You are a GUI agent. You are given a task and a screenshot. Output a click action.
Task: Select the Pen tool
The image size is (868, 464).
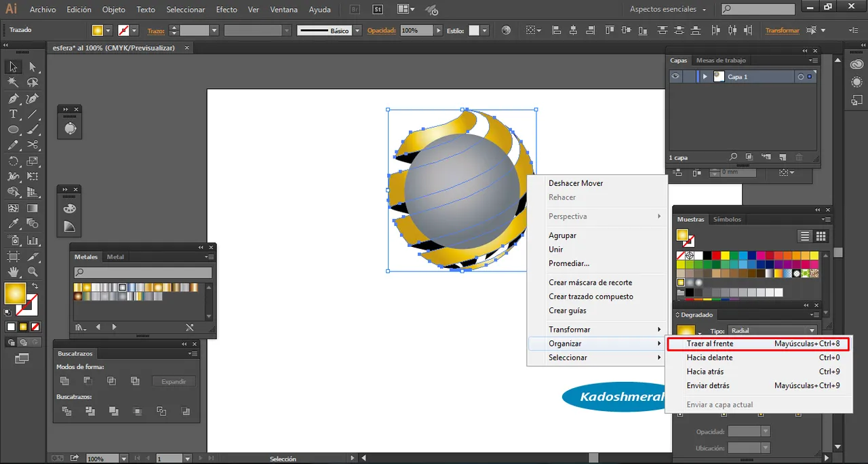13,98
